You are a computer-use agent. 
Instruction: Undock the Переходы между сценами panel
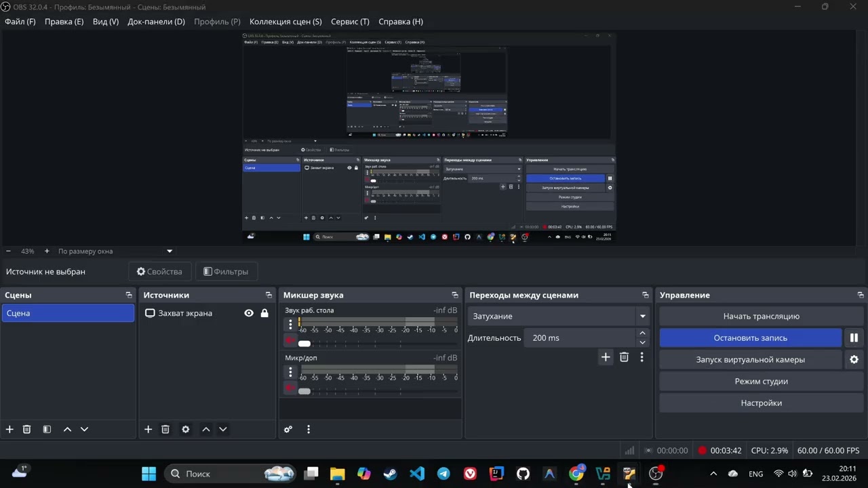645,295
